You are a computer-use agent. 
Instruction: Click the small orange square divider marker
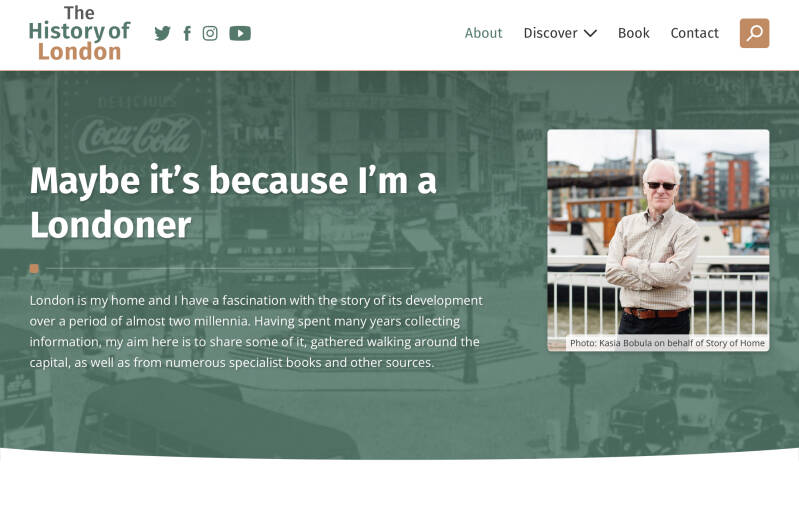(34, 268)
